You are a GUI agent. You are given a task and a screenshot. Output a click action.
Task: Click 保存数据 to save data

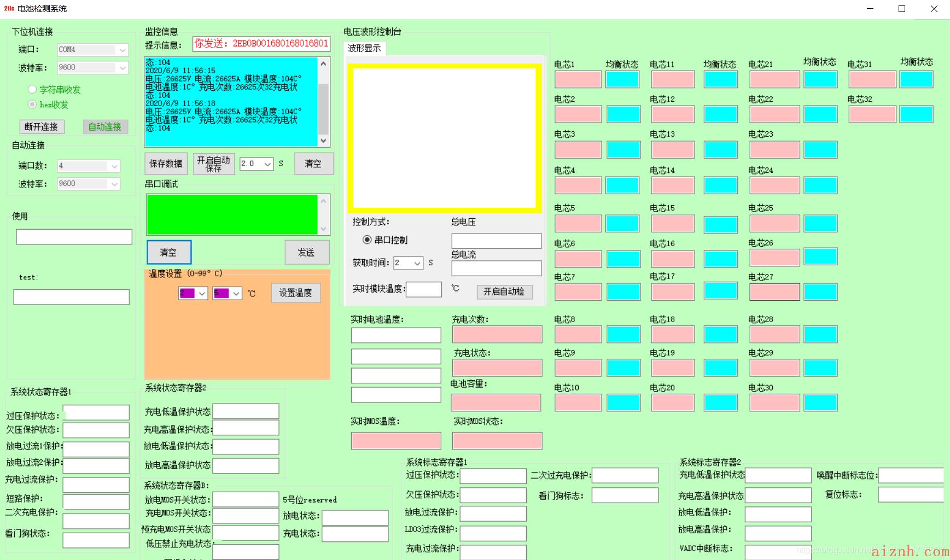click(x=166, y=164)
